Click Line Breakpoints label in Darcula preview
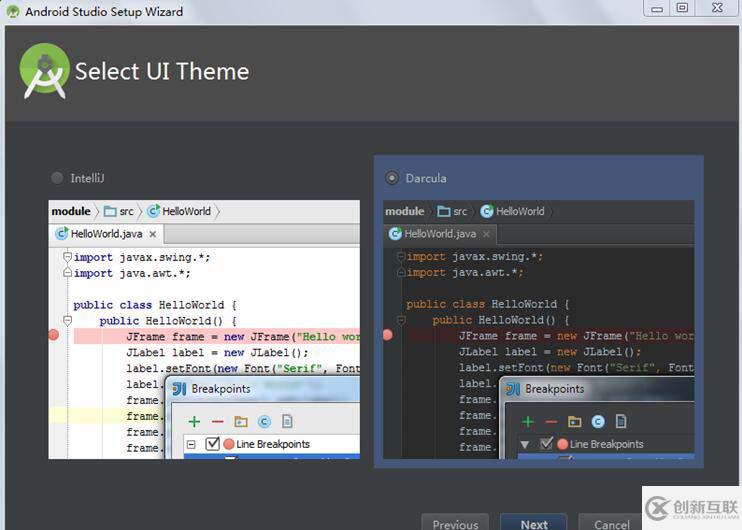Image resolution: width=742 pixels, height=530 pixels. [607, 444]
